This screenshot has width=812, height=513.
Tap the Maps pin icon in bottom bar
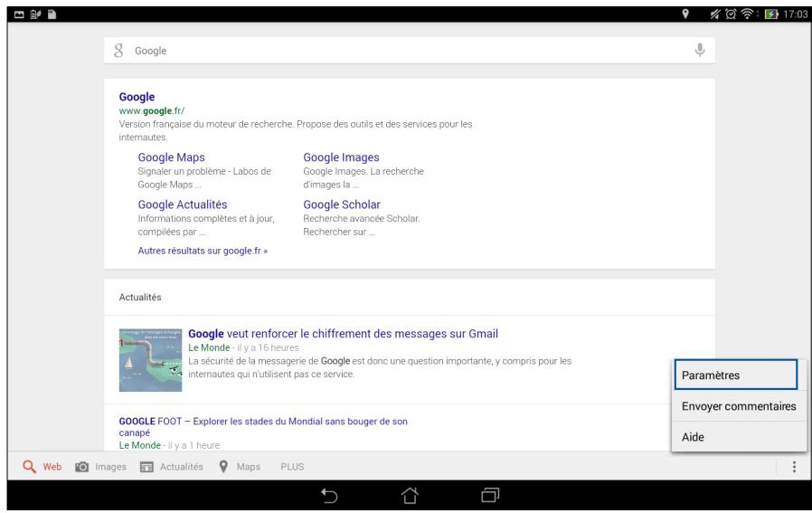point(223,466)
